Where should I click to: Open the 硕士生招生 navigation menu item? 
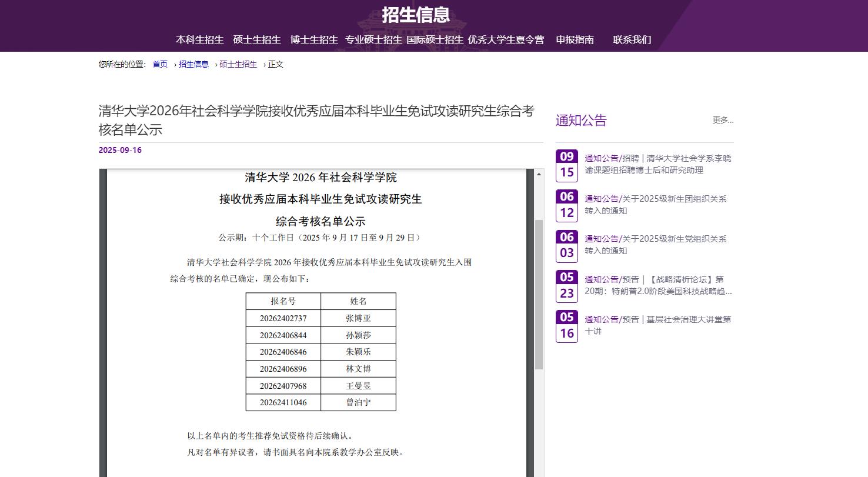coord(257,40)
